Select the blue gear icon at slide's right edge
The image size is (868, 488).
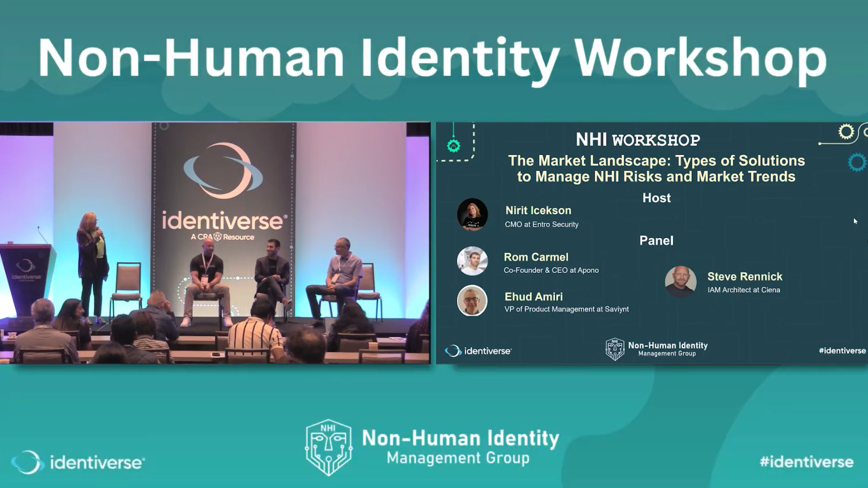coord(857,161)
